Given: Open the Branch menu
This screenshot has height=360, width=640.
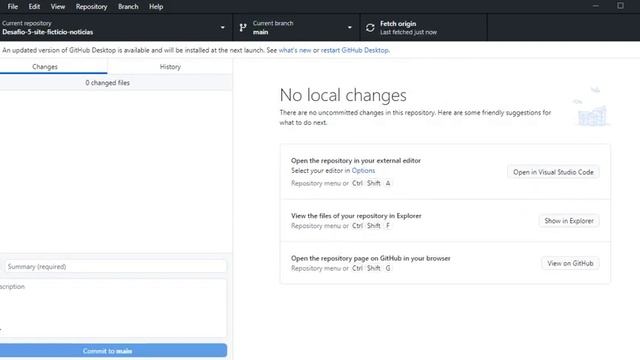Looking at the screenshot, I should pos(128,7).
